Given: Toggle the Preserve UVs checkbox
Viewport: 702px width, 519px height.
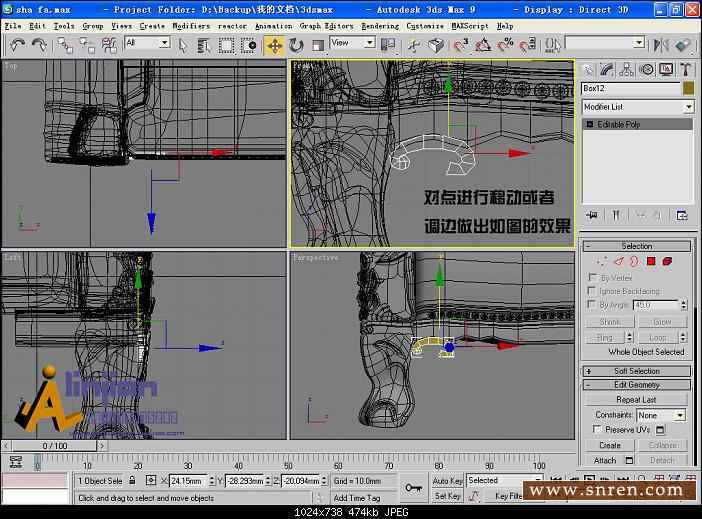Looking at the screenshot, I should (597, 429).
